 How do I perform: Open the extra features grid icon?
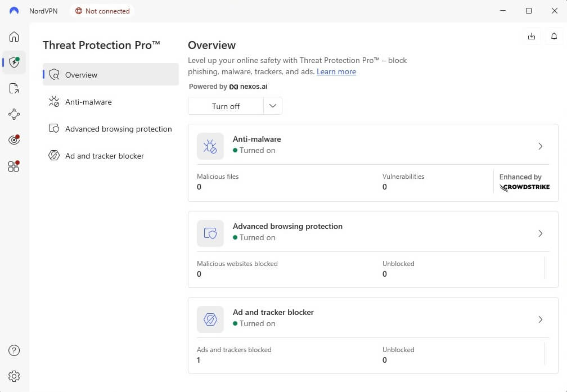[x=14, y=166]
